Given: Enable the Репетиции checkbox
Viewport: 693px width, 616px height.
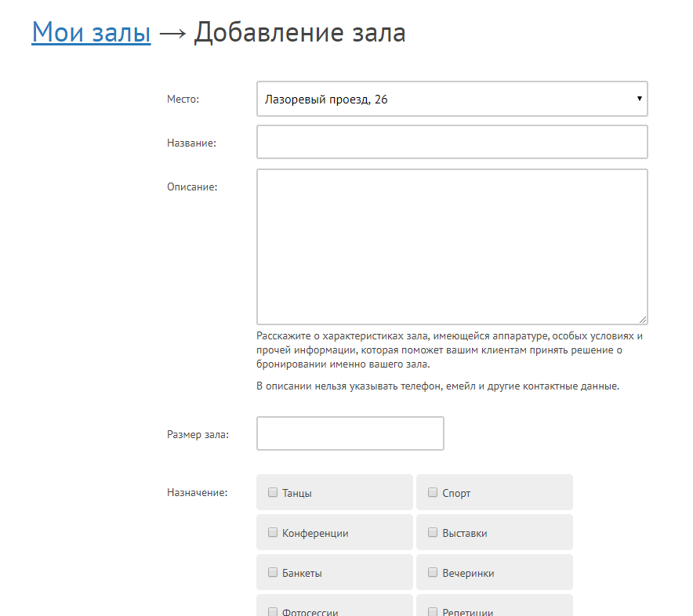Looking at the screenshot, I should pos(433,612).
